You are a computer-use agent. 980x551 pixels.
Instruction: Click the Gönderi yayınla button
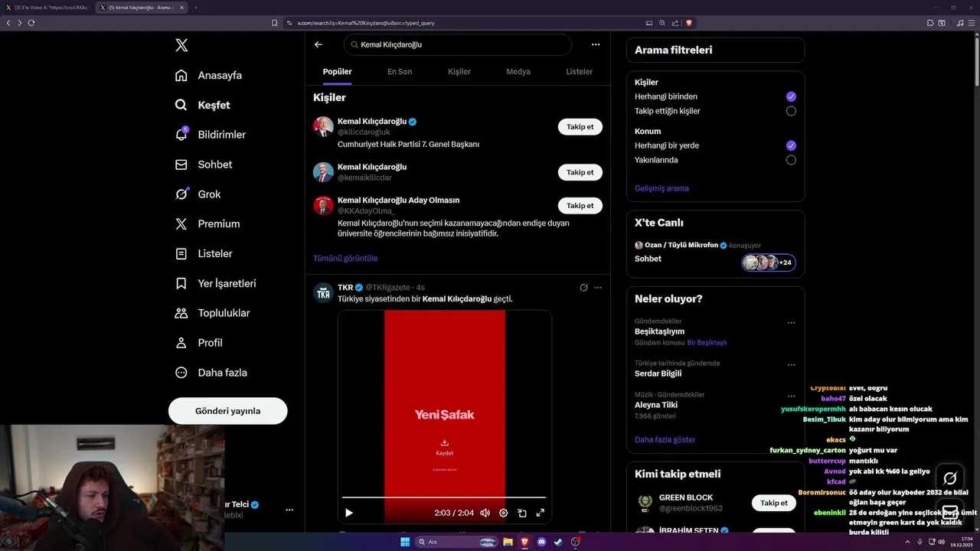click(x=228, y=411)
